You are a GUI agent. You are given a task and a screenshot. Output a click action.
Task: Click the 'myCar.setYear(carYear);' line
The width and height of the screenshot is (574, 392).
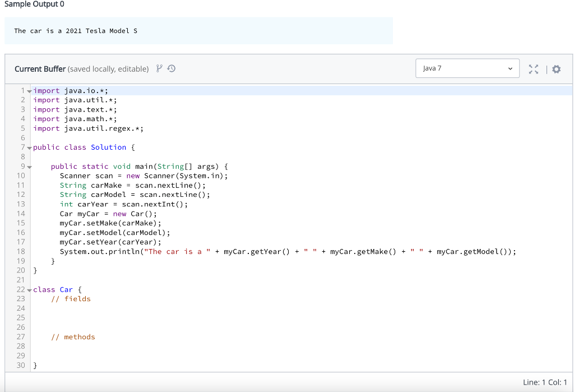(110, 242)
